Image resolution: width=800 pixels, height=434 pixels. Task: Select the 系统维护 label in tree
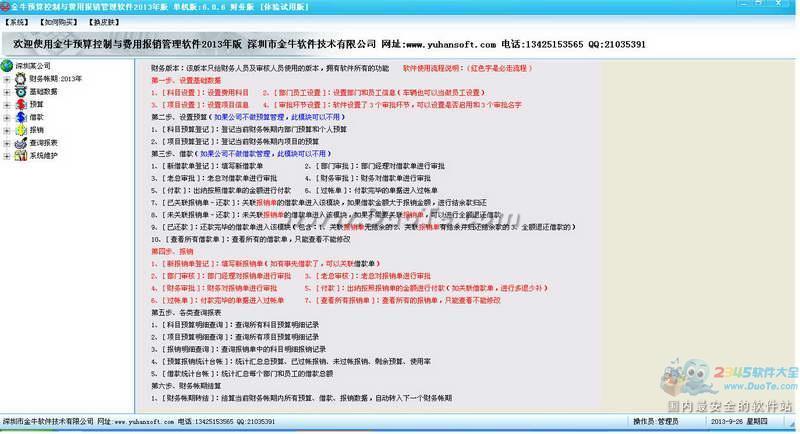coord(43,156)
